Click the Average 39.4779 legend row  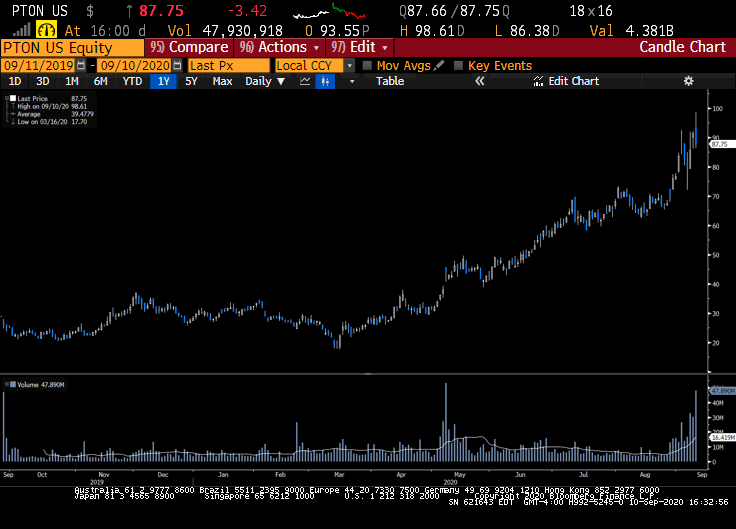point(52,114)
